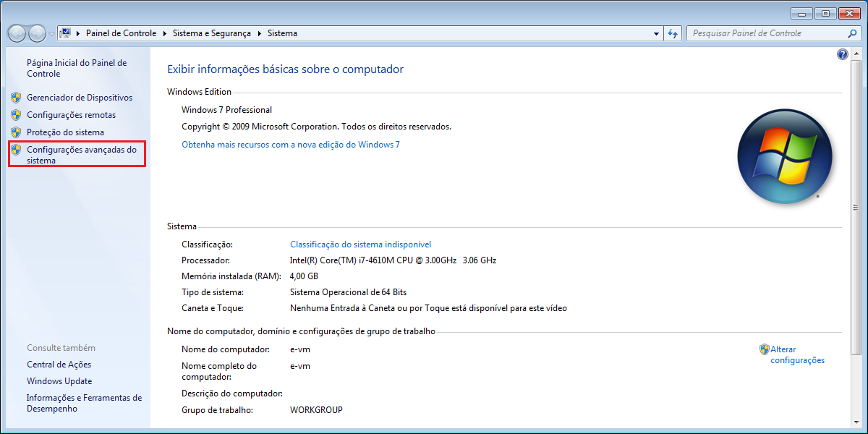Click the 4,00 GB memory value

click(x=304, y=276)
